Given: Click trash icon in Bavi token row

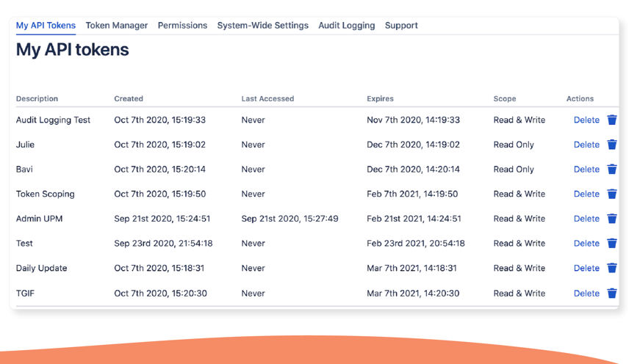Looking at the screenshot, I should (612, 170).
